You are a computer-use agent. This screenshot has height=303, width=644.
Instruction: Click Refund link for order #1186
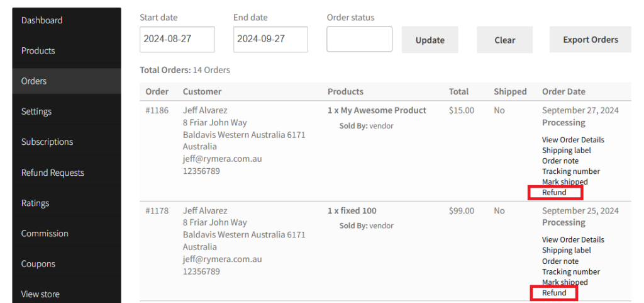[x=554, y=192]
